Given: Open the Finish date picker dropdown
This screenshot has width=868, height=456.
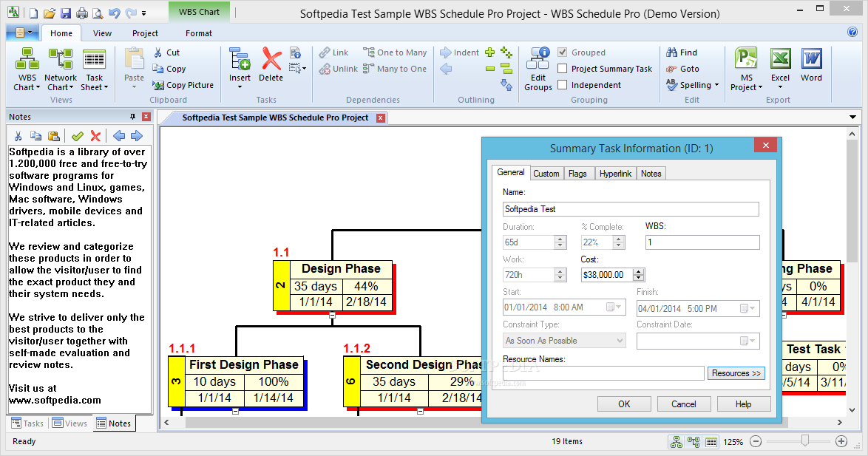Looking at the screenshot, I should coord(748,308).
